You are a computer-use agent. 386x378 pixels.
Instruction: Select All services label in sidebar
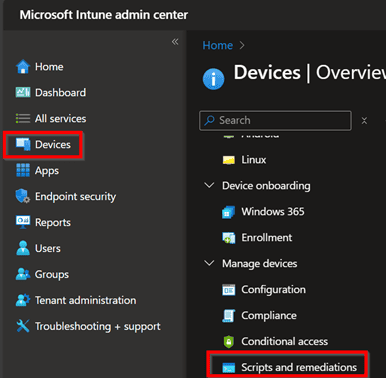(x=60, y=118)
